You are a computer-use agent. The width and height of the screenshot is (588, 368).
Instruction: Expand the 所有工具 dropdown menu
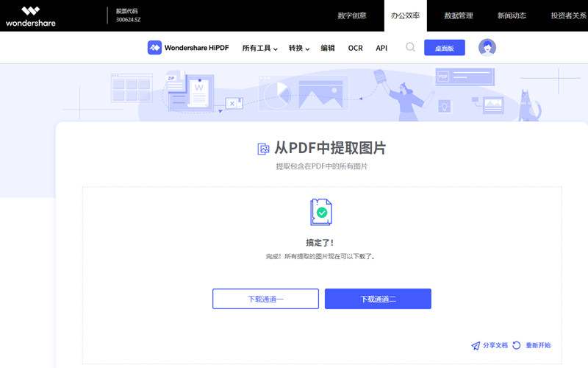259,49
